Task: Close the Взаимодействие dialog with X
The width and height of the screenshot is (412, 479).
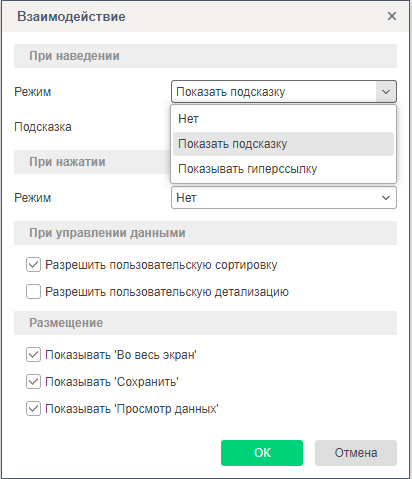Action: click(x=392, y=16)
